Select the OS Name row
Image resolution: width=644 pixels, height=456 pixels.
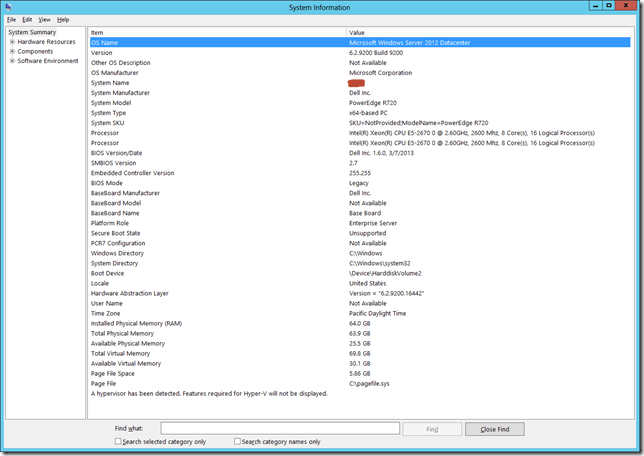coord(360,42)
